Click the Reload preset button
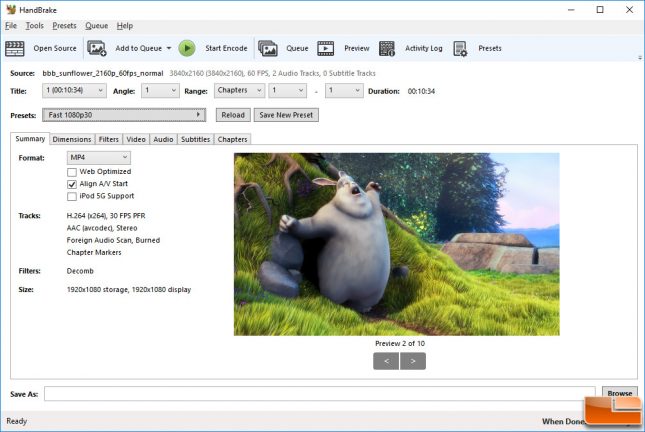 click(233, 115)
